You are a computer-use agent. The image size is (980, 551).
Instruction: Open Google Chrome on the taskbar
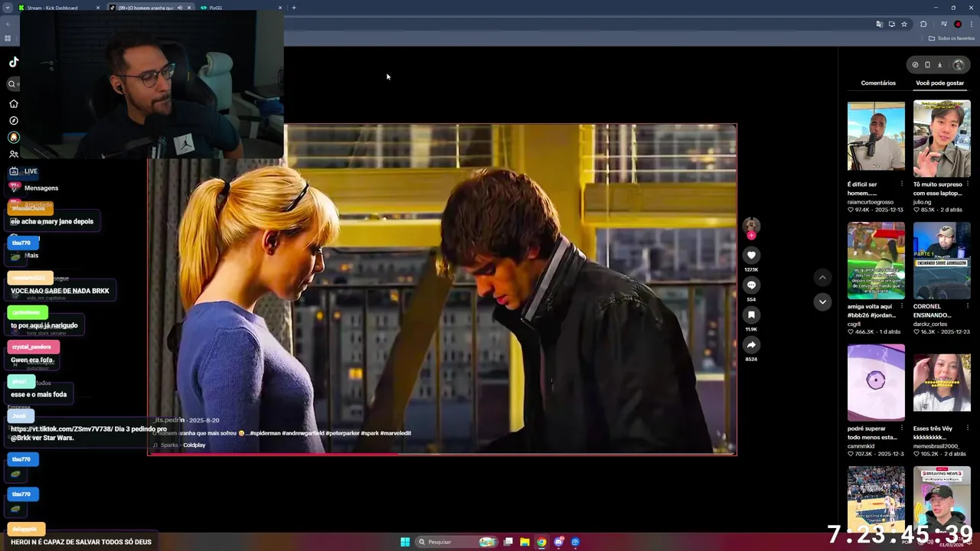pyautogui.click(x=541, y=542)
